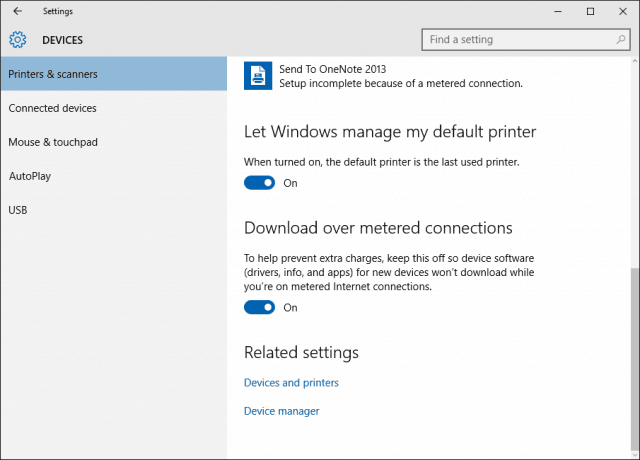
Task: Click the Devices settings gear icon
Action: [x=18, y=40]
